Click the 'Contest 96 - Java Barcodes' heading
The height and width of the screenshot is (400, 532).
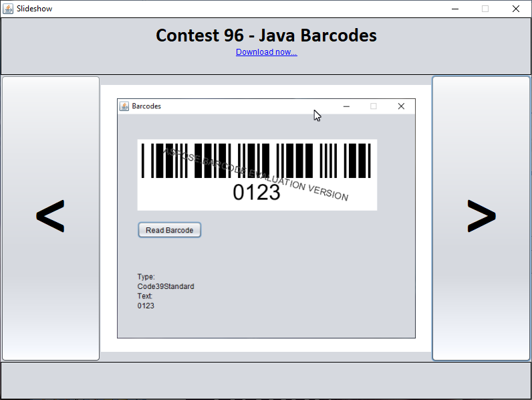point(267,35)
